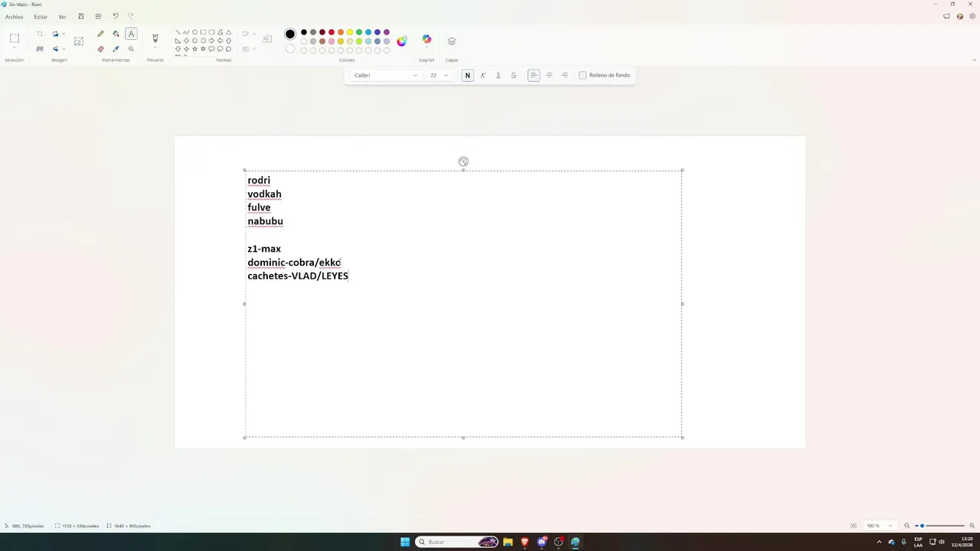
Task: Expand the Selección dropdown arrow
Action: (15, 48)
